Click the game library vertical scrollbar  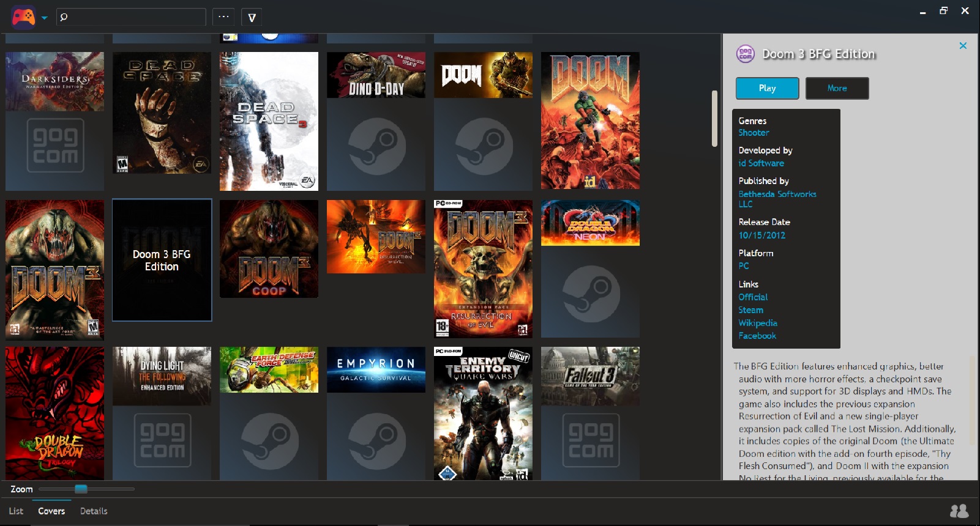coord(714,119)
